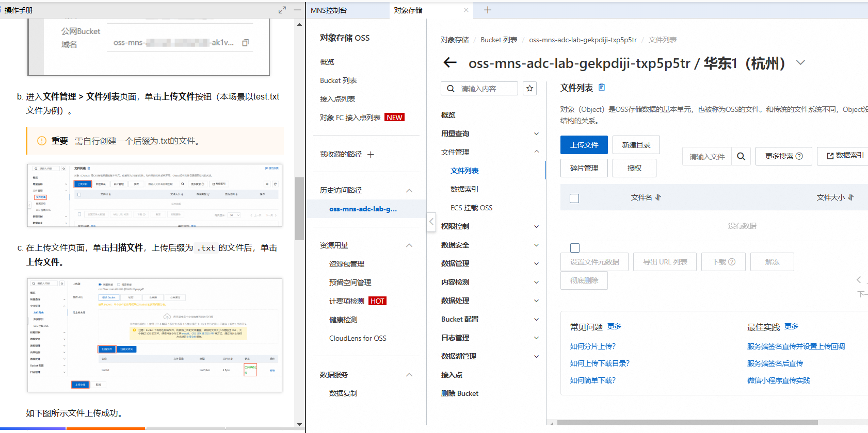Open a new browser tab with plus
Screen dimensions: 868x433
(x=488, y=10)
